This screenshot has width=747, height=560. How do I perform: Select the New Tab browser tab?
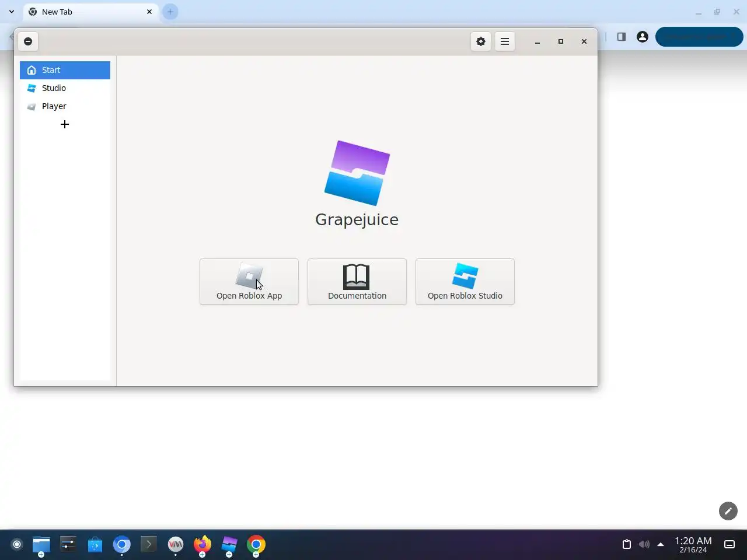(x=90, y=12)
